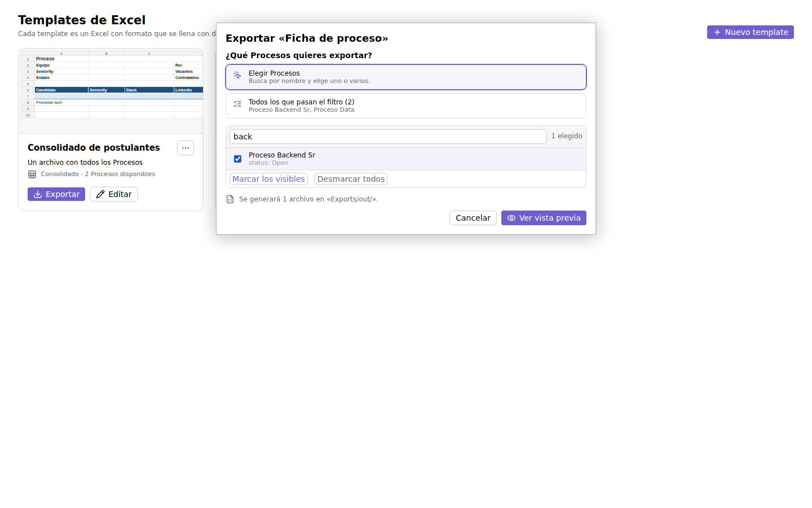The image size is (812, 508).
Task: Click 'Un archivo con todos los Procesos' text
Action: tap(85, 163)
